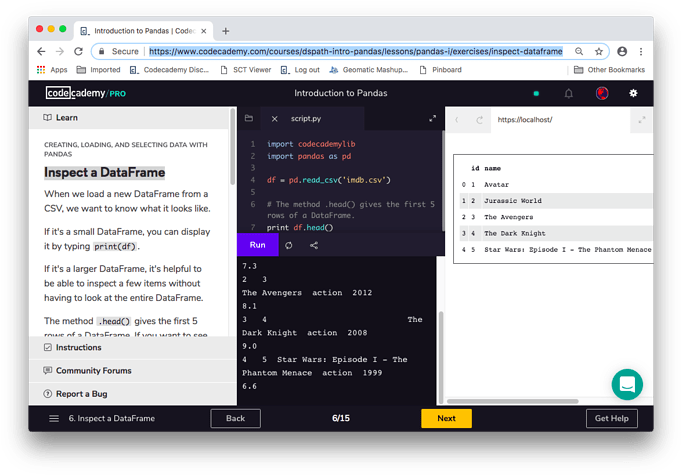
Task: Click the Learn panel vertical scrollbar
Action: 233,148
